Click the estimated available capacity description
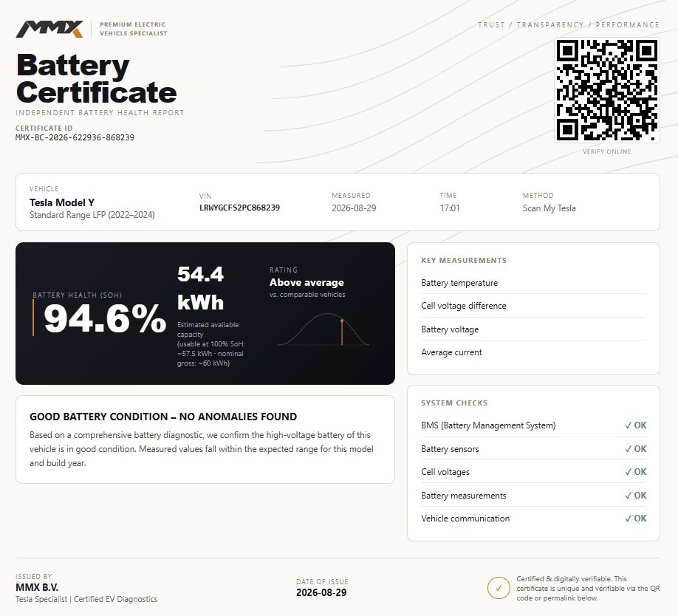 [211, 343]
